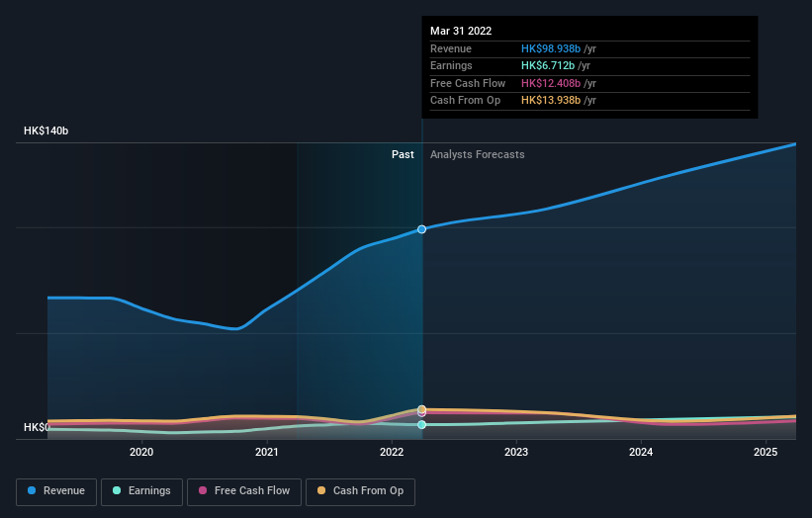The height and width of the screenshot is (518, 812).
Task: Click the HK$12.408b free cash flow value
Action: click(x=551, y=83)
